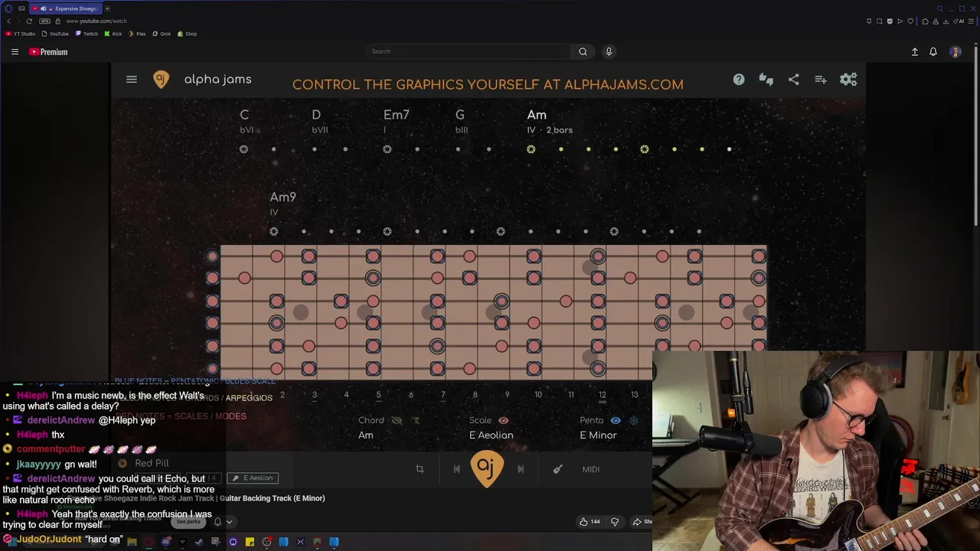
Task: Switch to Expensive Shoegaze browser tab
Action: (x=66, y=8)
